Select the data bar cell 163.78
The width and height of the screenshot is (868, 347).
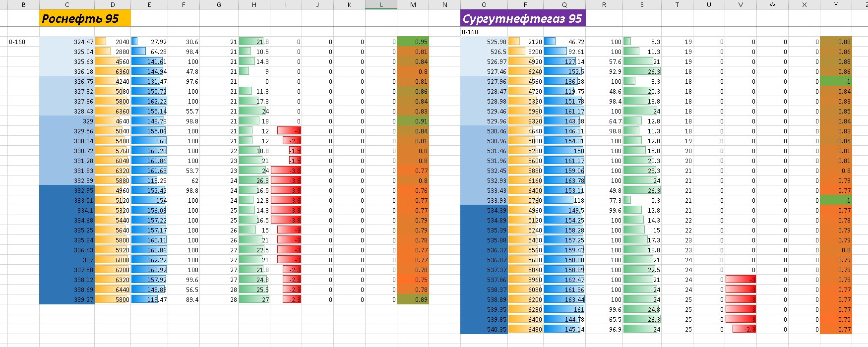[x=564, y=180]
